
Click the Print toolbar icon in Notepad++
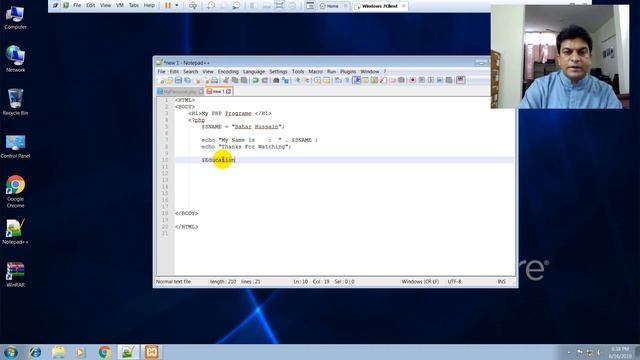[214, 80]
